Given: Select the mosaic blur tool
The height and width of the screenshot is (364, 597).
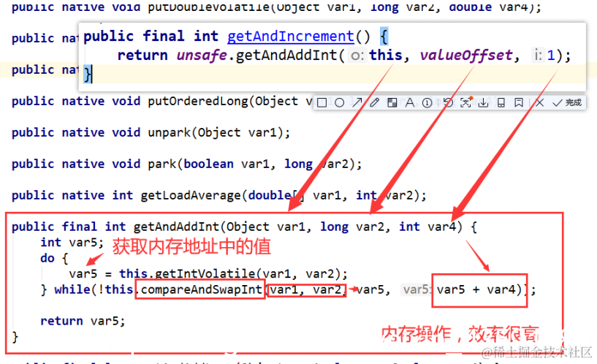Looking at the screenshot, I should (392, 103).
